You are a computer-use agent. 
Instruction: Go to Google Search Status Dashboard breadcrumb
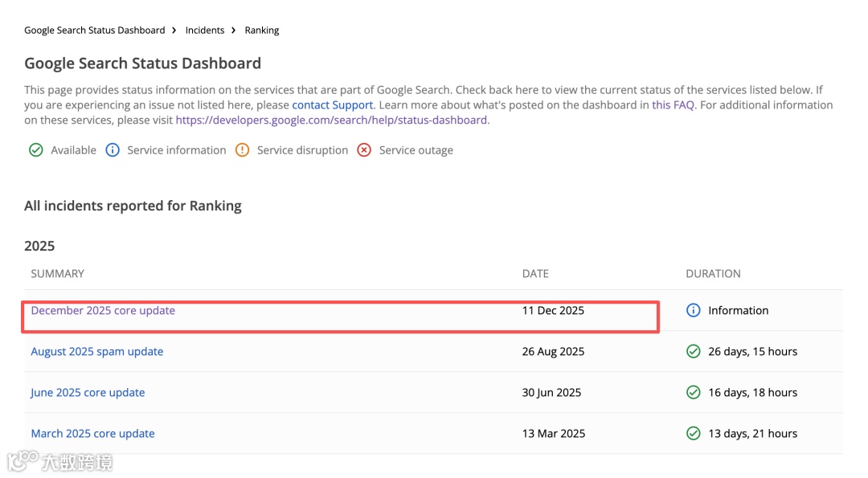coord(94,31)
